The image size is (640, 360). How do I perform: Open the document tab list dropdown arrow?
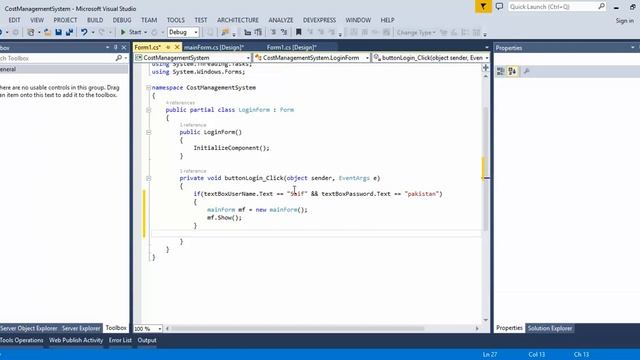click(x=487, y=47)
